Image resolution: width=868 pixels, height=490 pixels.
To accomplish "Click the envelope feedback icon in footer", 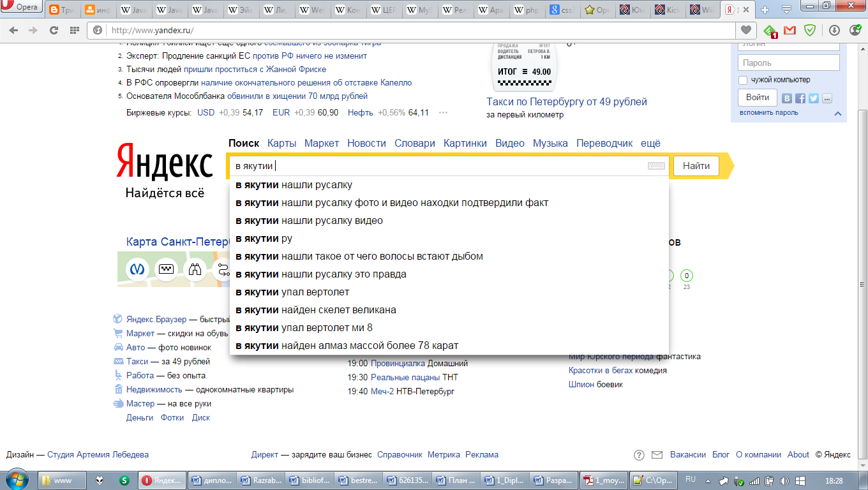I will point(657,455).
